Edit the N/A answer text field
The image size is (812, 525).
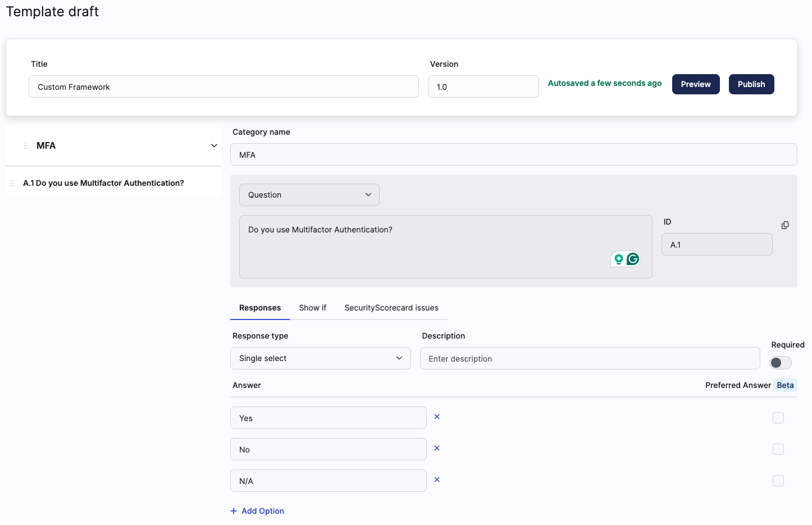(329, 481)
